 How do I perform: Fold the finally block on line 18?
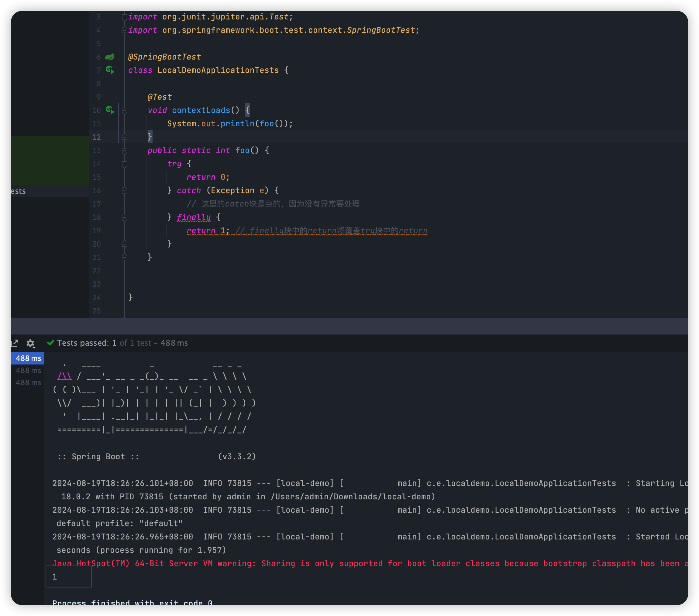point(125,217)
